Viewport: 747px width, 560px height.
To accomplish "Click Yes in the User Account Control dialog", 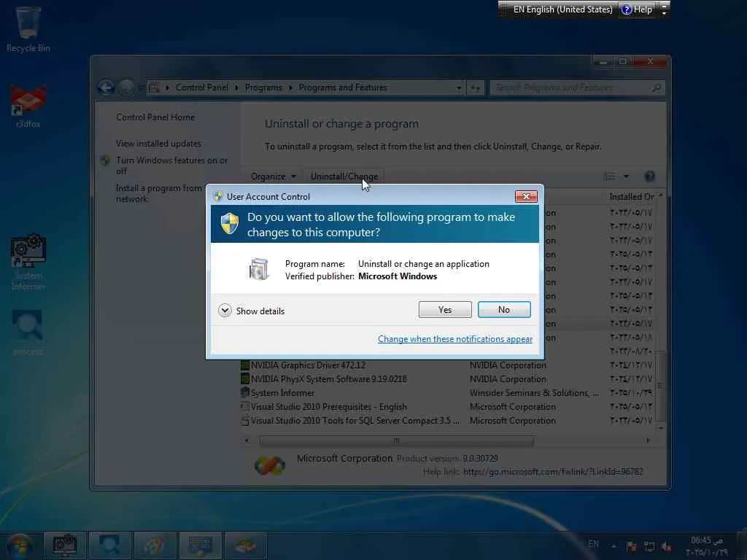I will click(x=445, y=309).
